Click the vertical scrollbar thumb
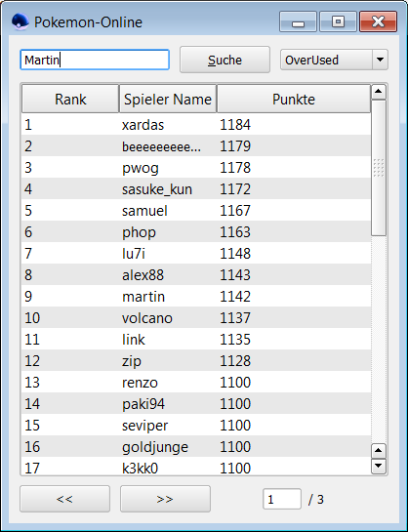 point(379,168)
